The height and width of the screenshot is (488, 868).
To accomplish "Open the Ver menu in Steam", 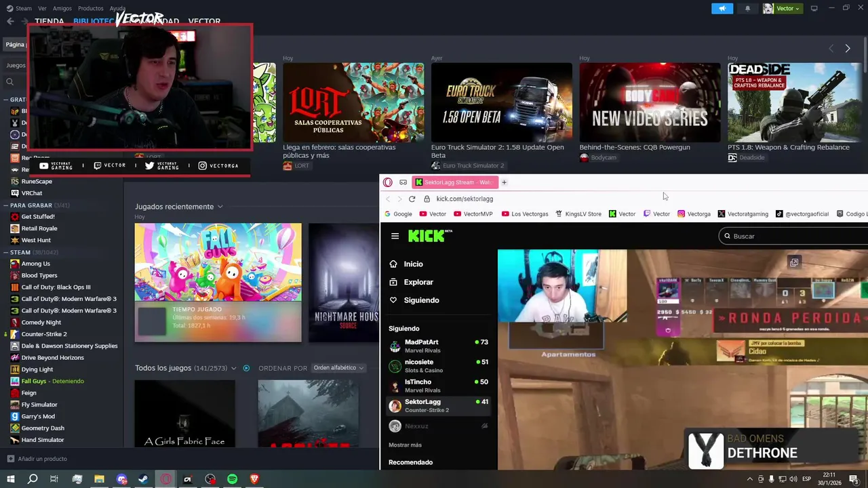I will point(42,8).
